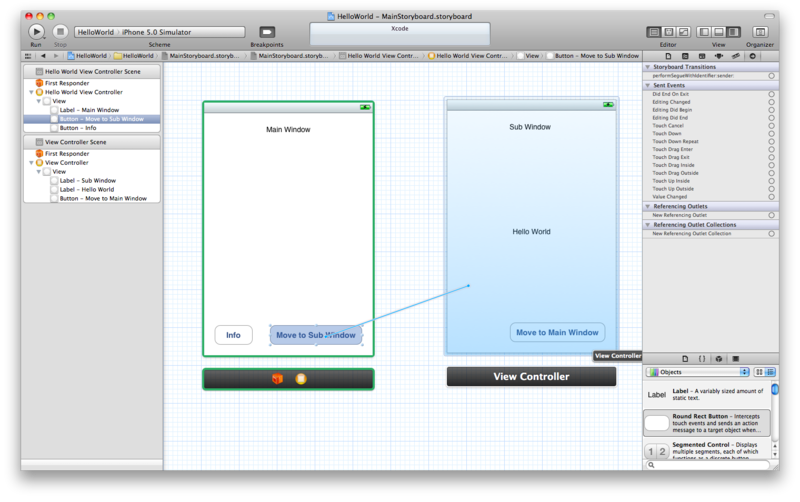The width and height of the screenshot is (800, 502).
Task: Open the Connections inspector tab
Action: click(x=753, y=56)
